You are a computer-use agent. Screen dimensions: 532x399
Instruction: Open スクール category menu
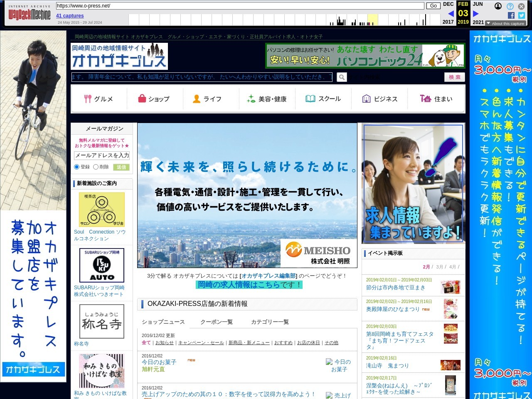click(323, 99)
